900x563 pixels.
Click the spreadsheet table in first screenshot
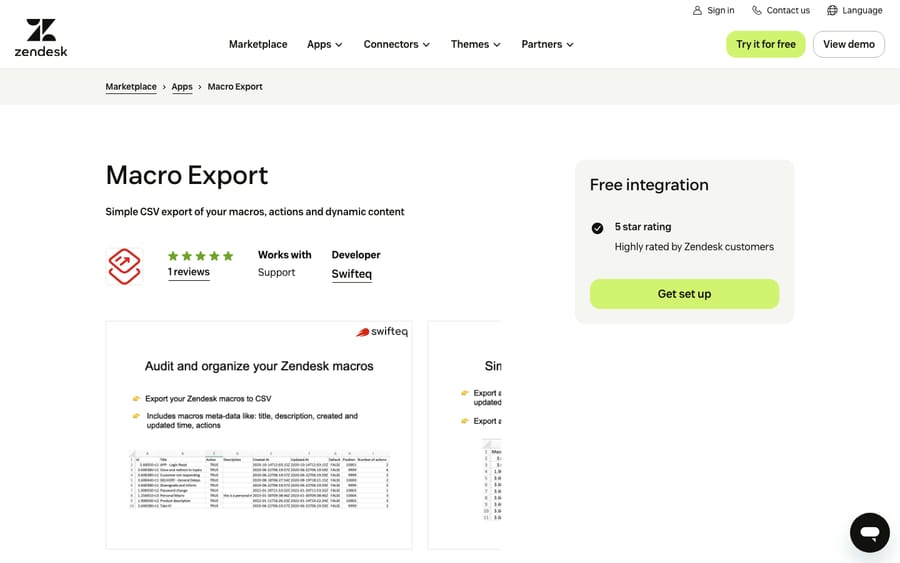pos(259,480)
